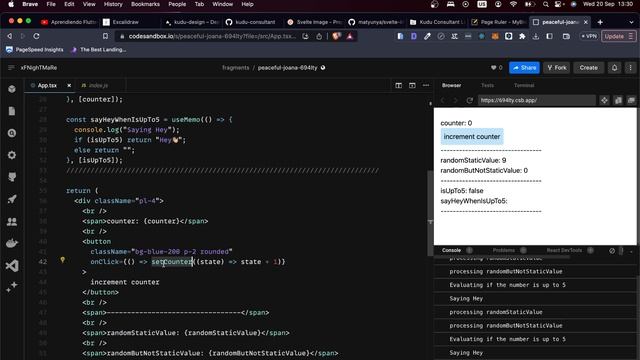The image size is (640, 360).
Task: Open the Docker whale server panel
Action: (x=12, y=243)
